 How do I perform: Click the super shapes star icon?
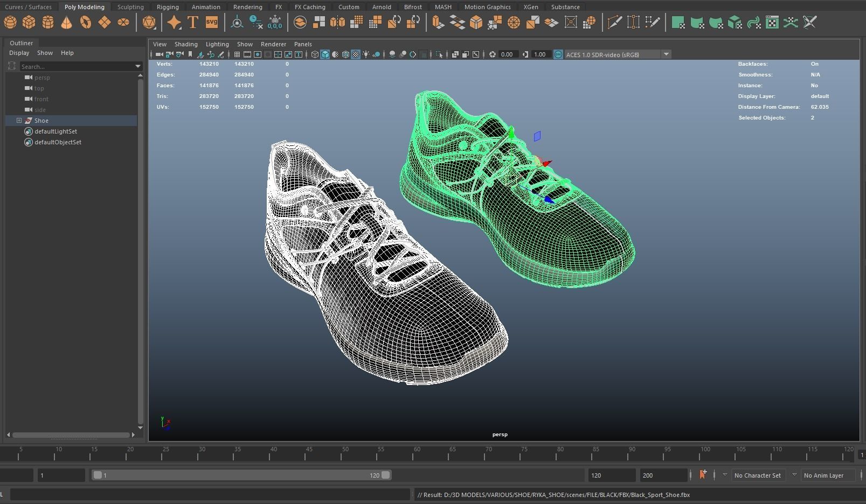(x=174, y=22)
